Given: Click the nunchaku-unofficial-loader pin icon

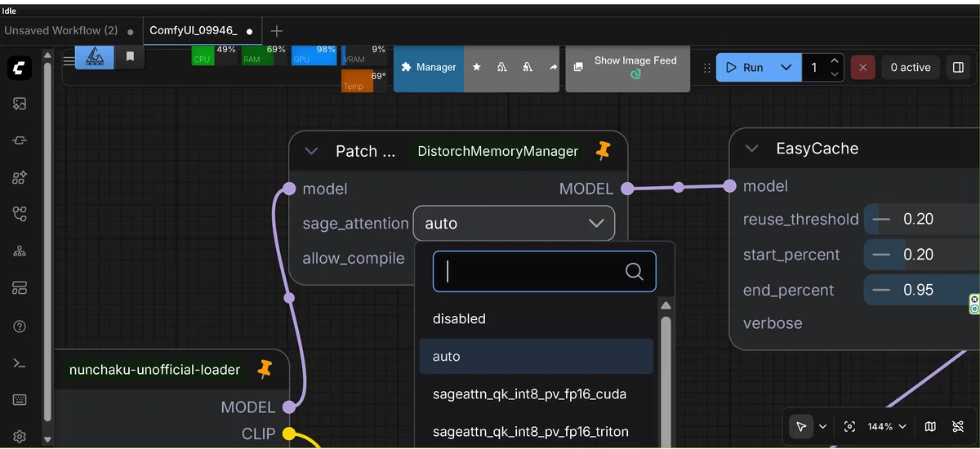Looking at the screenshot, I should tap(264, 369).
